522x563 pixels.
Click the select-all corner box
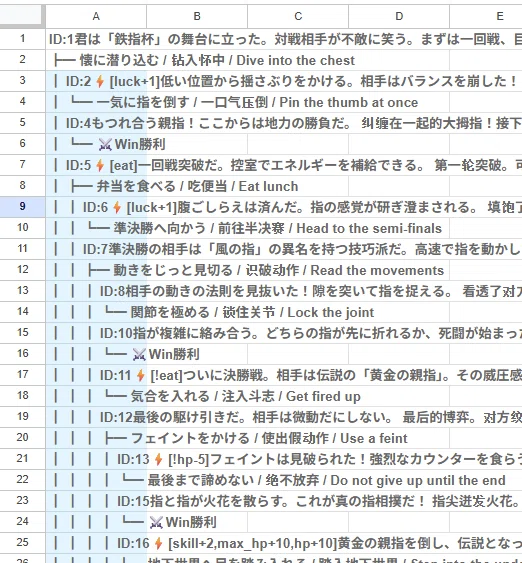point(23,16)
